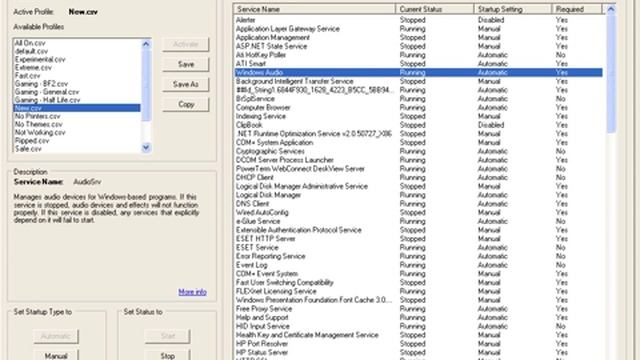This screenshot has height=360, width=640.
Task: Select Wired AutoConfig service
Action: tap(418, 212)
